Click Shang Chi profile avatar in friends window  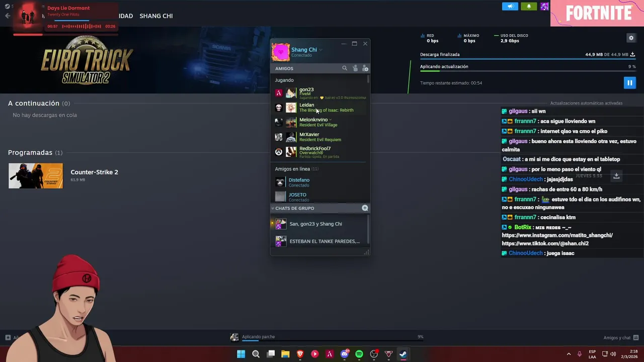[281, 52]
